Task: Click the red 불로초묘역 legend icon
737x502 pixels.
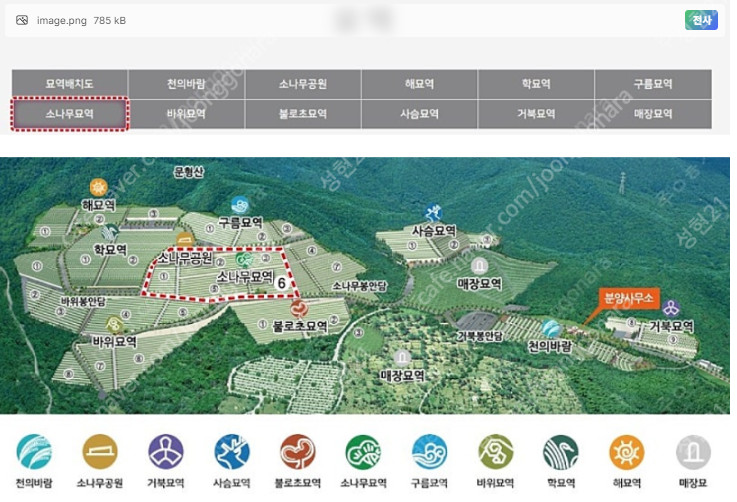Action: [298, 452]
